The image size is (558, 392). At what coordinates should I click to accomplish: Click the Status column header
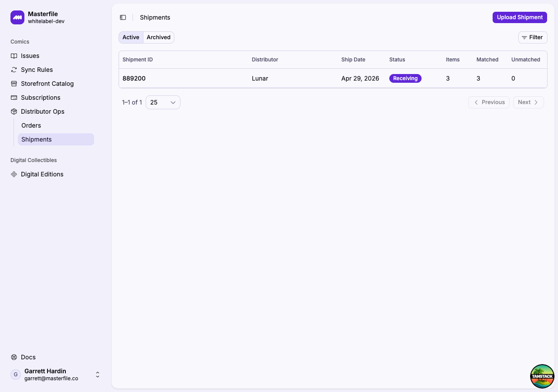click(x=397, y=60)
